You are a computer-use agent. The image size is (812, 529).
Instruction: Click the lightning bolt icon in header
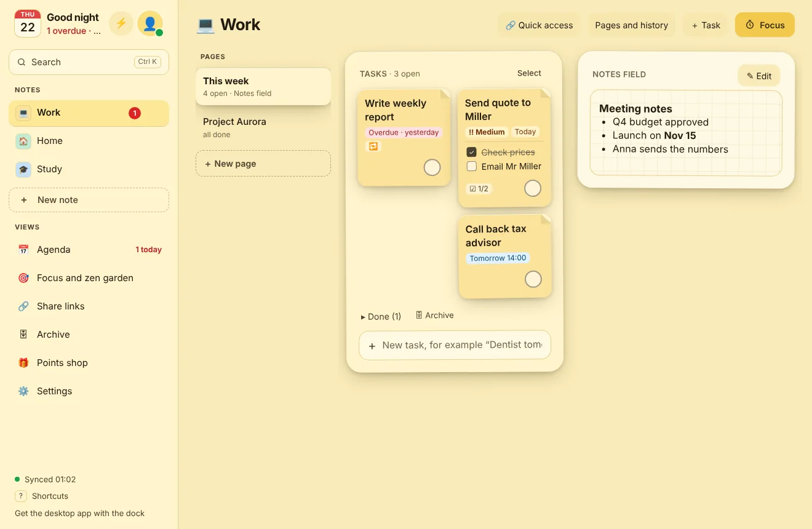121,24
